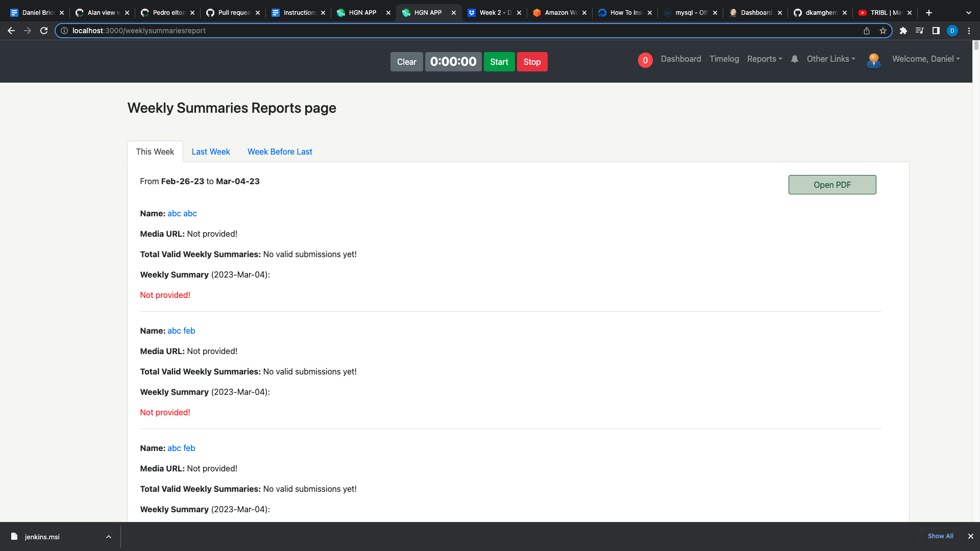Viewport: 980px width, 551px height.
Task: Click the Mar-04-23 end date text
Action: (x=238, y=182)
